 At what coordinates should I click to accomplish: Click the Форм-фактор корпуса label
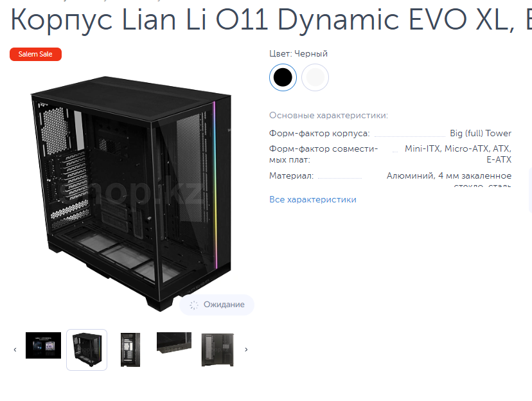point(319,133)
